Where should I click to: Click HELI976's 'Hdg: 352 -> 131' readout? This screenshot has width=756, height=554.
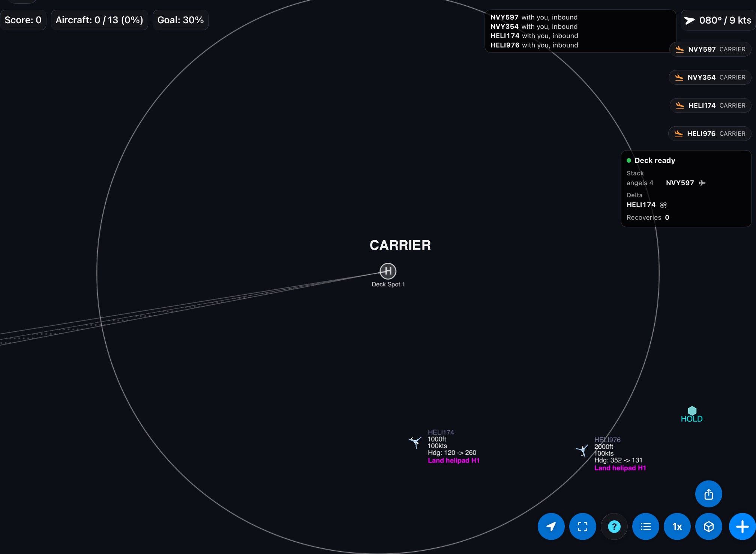click(618, 460)
